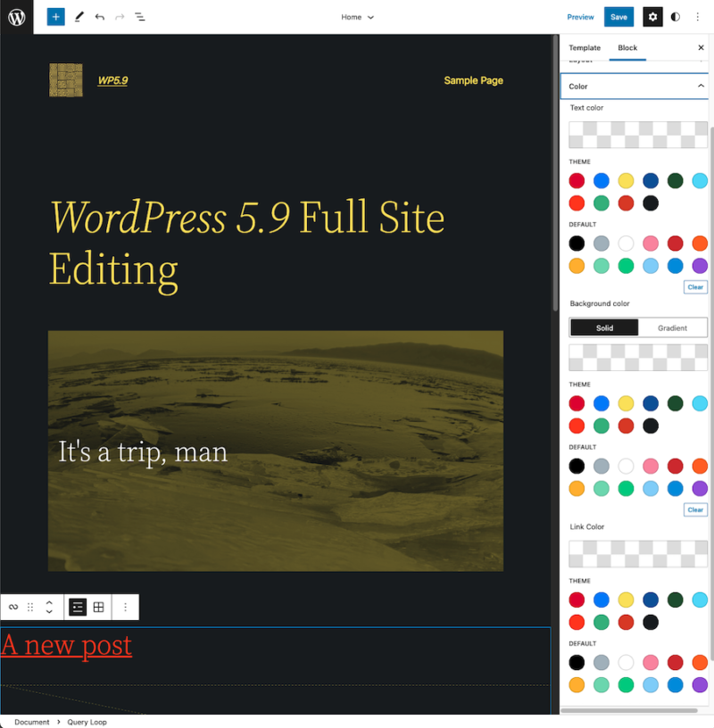Image resolution: width=714 pixels, height=728 pixels.
Task: Collapse the Color panel section
Action: click(701, 87)
